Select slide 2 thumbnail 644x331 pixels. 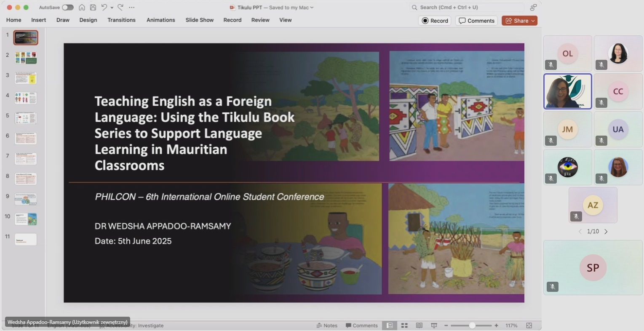pos(26,58)
